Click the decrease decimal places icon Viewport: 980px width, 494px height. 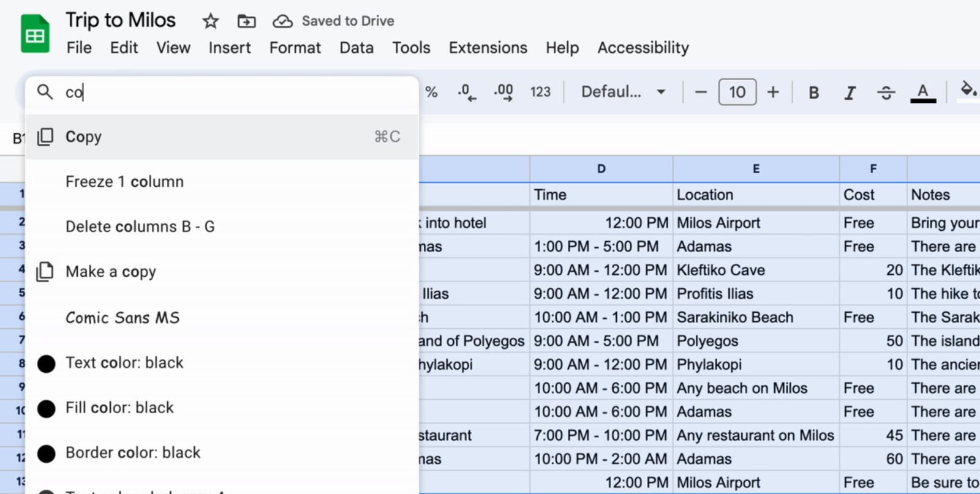(x=466, y=92)
